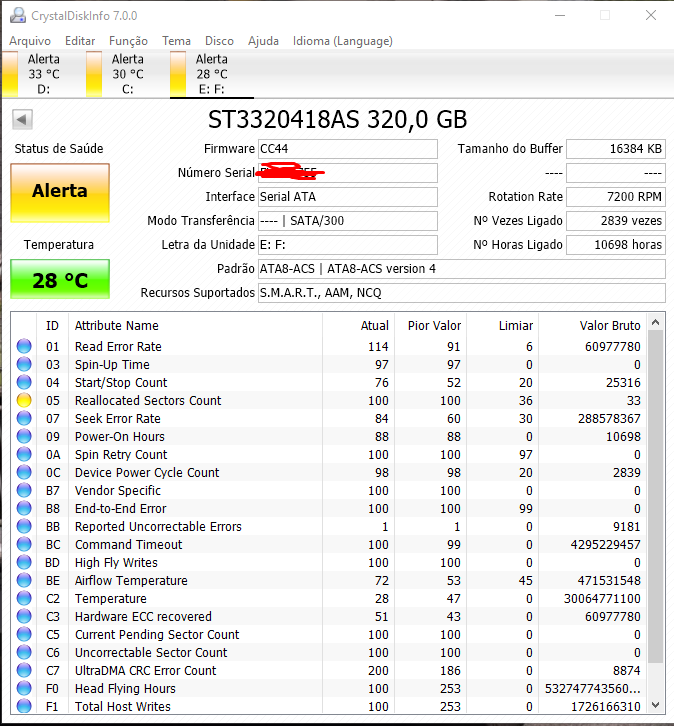Click the blue status icon for Current Pending Sector Count
Screen dimensions: 674x726
pyautogui.click(x=24, y=634)
